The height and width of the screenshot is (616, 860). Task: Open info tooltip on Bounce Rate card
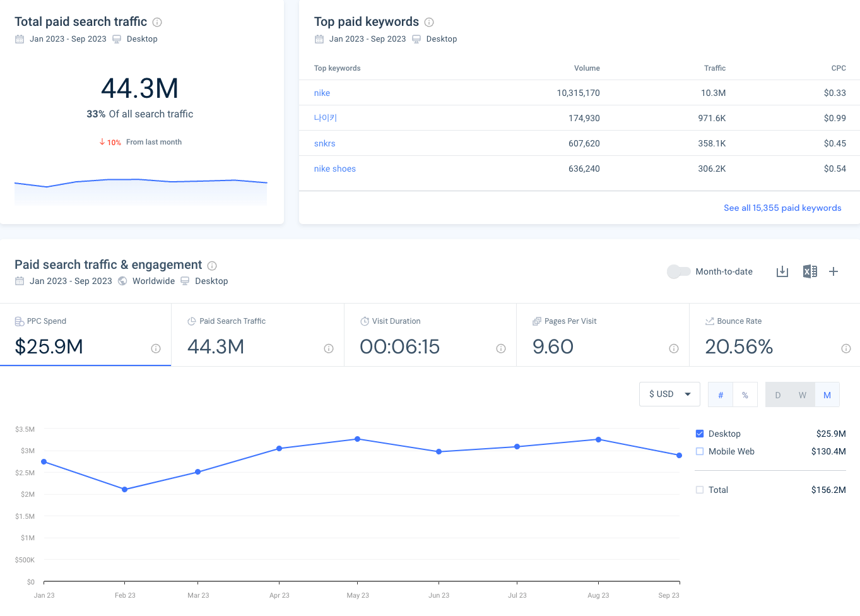(x=846, y=348)
